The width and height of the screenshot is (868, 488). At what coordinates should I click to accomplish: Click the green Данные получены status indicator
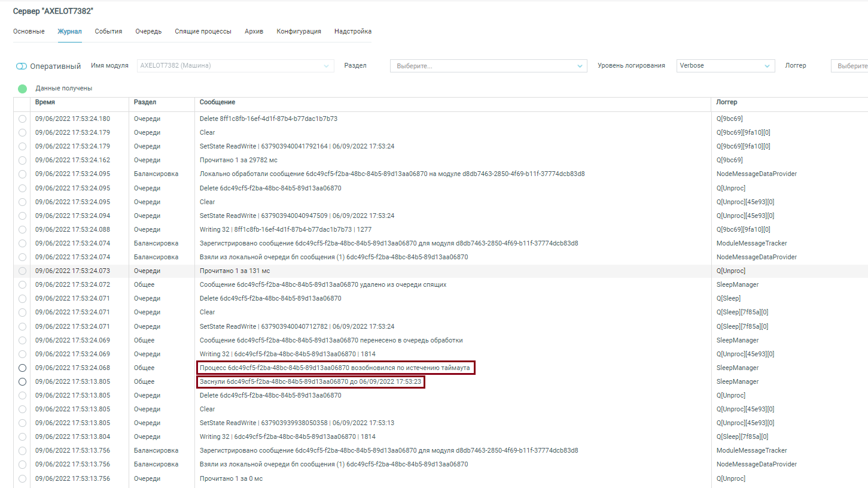(x=23, y=89)
